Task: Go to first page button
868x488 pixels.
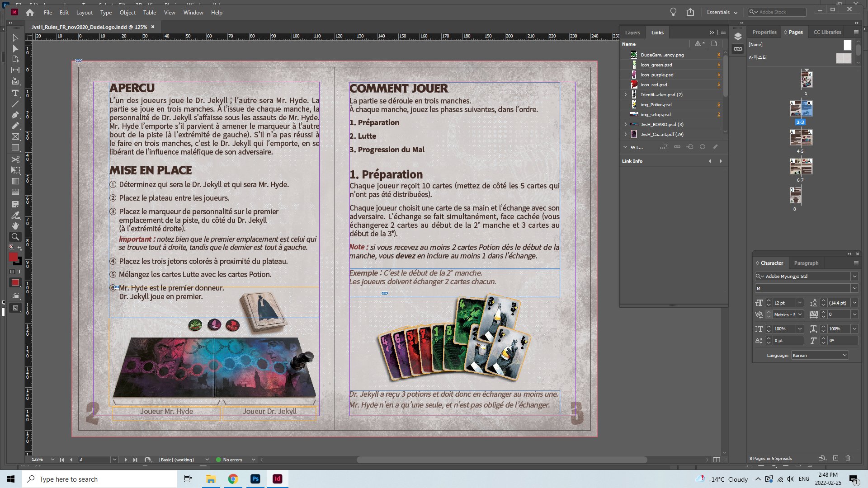Action: (62, 460)
